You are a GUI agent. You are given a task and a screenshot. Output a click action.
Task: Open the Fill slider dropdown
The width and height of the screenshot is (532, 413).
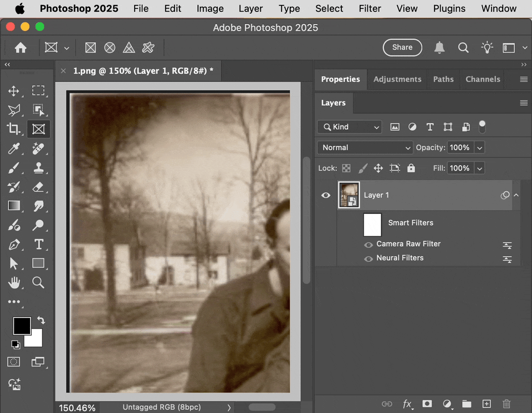coord(479,169)
